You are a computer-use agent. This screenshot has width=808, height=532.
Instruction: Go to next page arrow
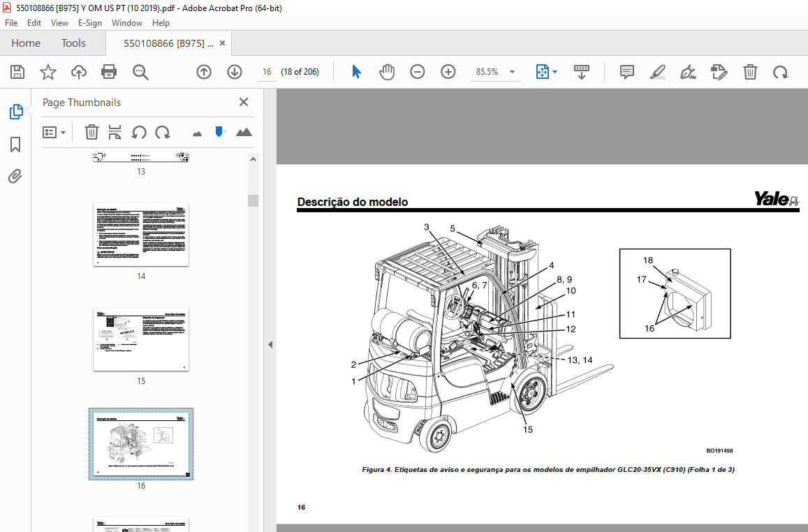(x=235, y=72)
